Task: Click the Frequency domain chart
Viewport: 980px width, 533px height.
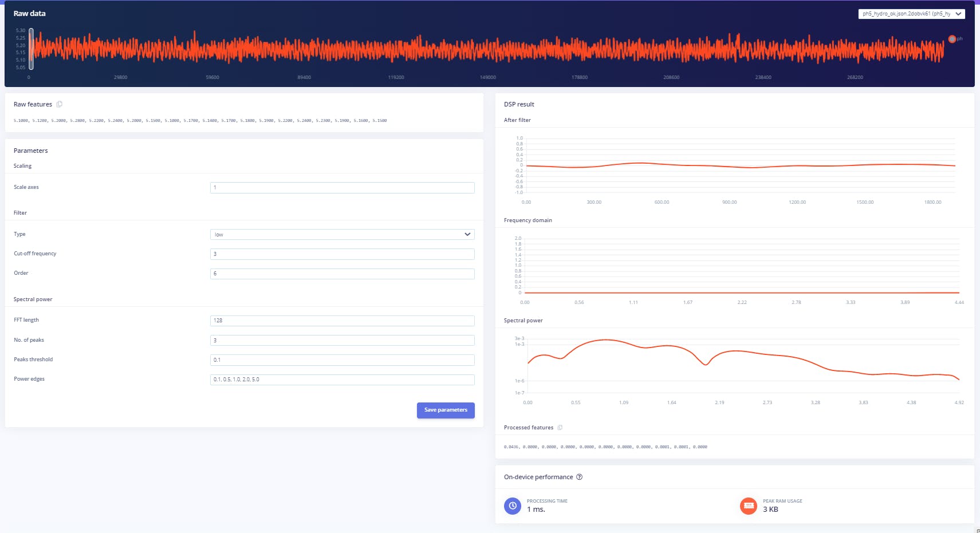Action: coord(739,269)
